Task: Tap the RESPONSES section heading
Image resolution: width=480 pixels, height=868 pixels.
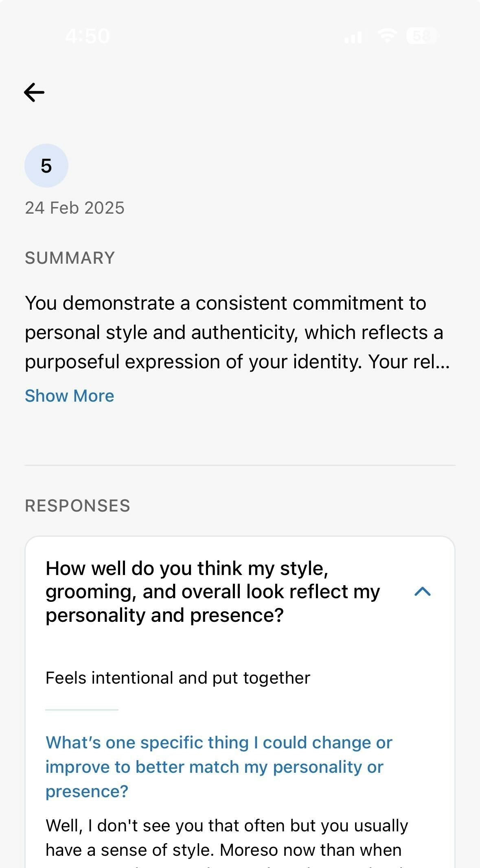Action: pos(77,506)
